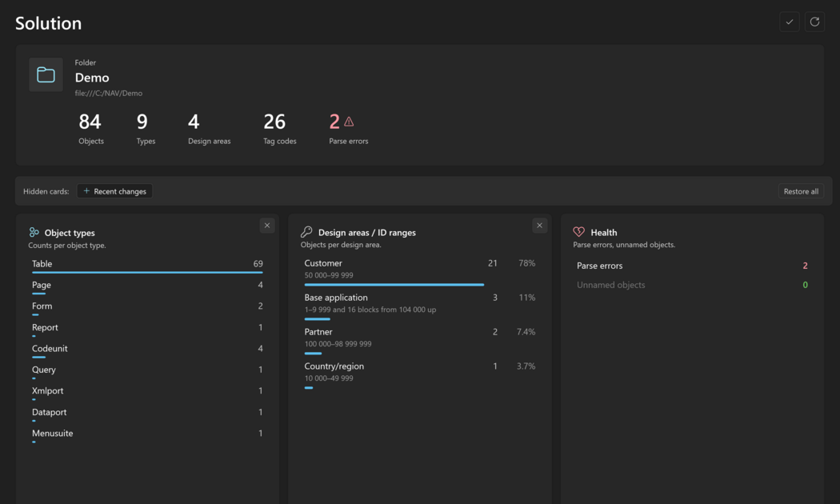Click the 26 Tag codes statistic
The width and height of the screenshot is (840, 504).
pos(279,129)
